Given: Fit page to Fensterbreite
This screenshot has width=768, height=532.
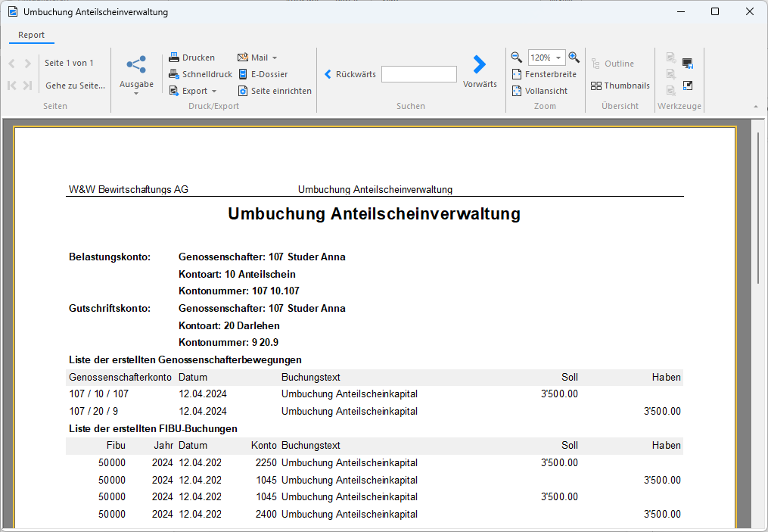Looking at the screenshot, I should point(544,74).
